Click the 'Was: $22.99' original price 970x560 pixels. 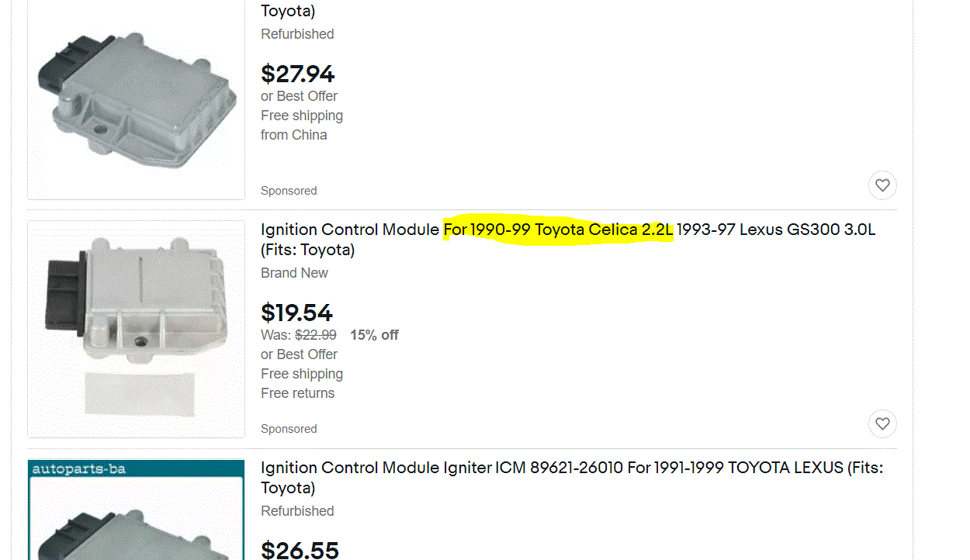299,335
